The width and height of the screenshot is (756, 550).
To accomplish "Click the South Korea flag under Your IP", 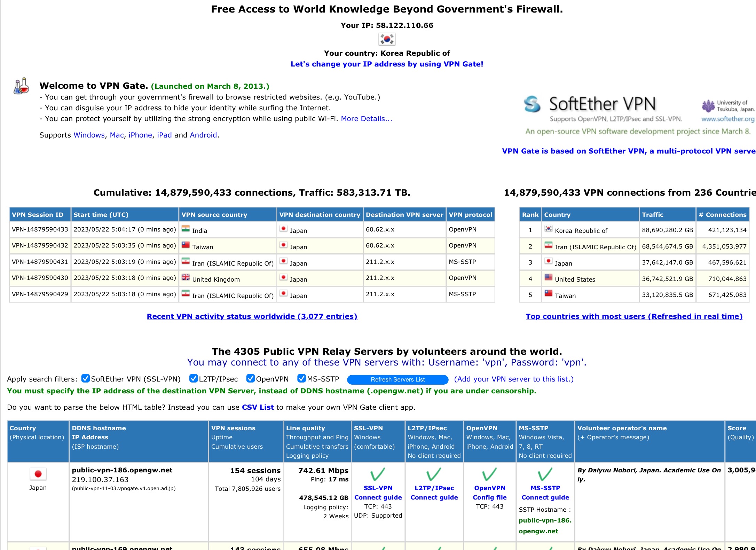I will point(387,39).
